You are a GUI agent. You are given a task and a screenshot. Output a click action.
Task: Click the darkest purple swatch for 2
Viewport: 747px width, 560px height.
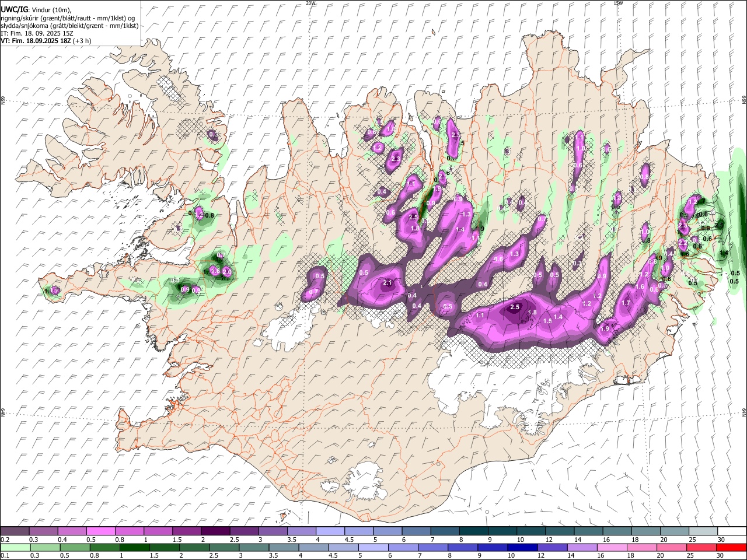[x=215, y=531]
